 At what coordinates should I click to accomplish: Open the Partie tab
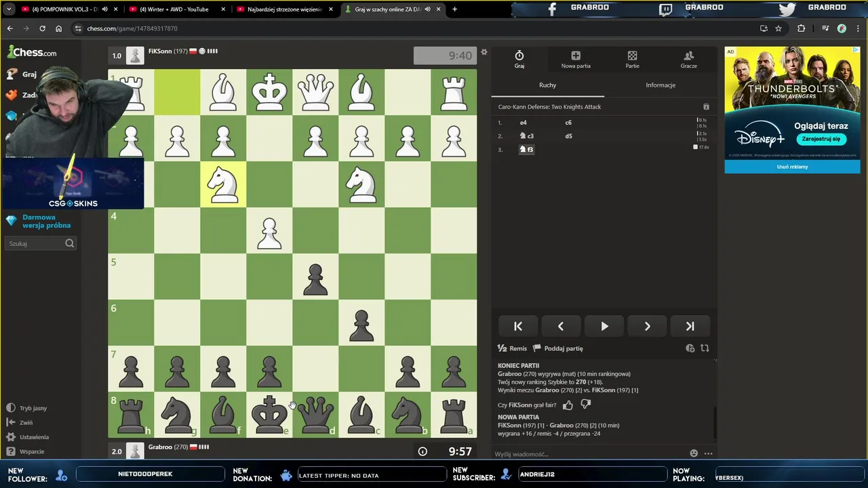pos(632,60)
